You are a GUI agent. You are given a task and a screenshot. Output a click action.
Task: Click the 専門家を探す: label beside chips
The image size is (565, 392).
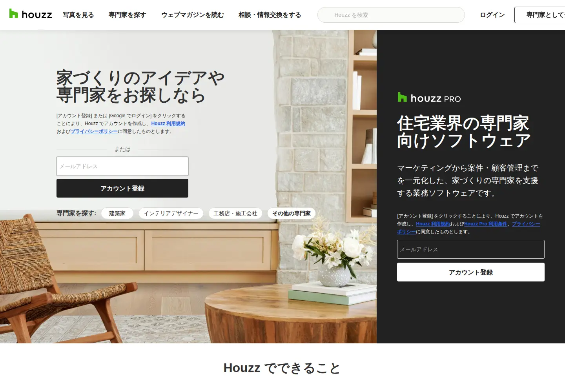point(77,213)
